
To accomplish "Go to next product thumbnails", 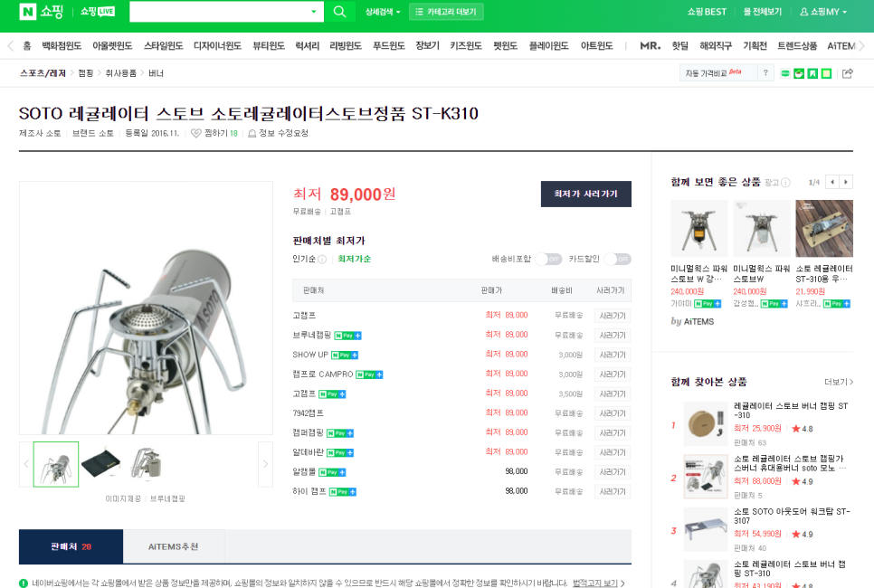I will coord(265,464).
